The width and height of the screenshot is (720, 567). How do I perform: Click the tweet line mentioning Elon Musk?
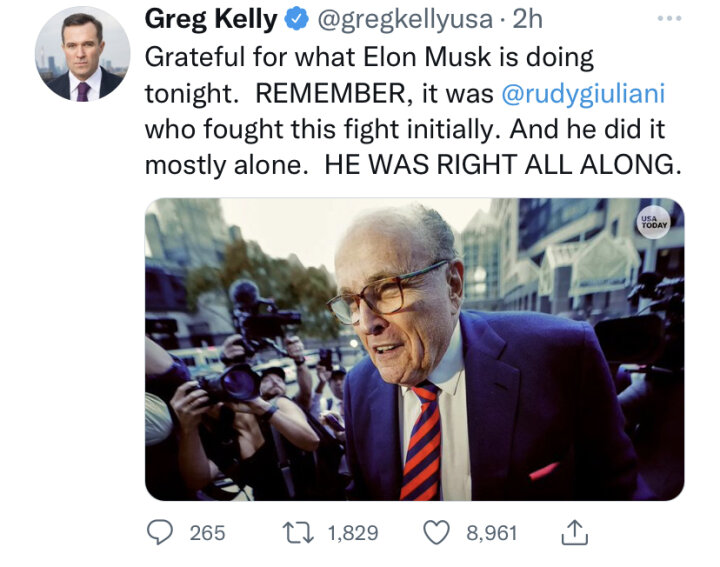[369, 58]
